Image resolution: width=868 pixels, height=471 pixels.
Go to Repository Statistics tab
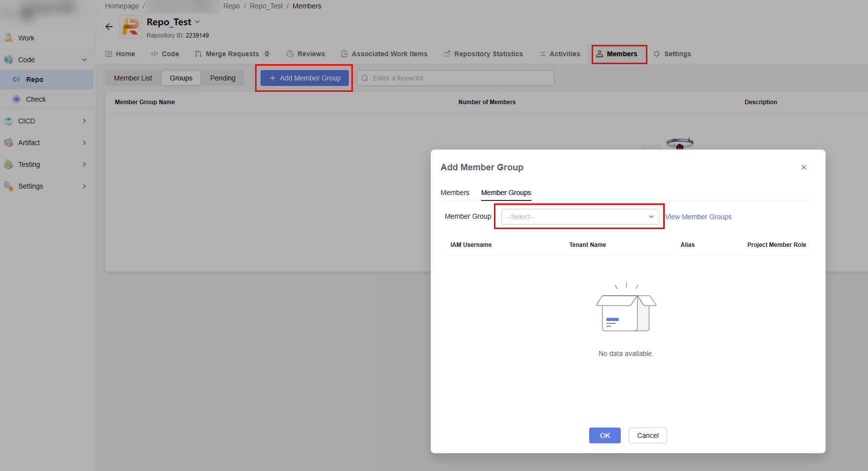click(483, 54)
